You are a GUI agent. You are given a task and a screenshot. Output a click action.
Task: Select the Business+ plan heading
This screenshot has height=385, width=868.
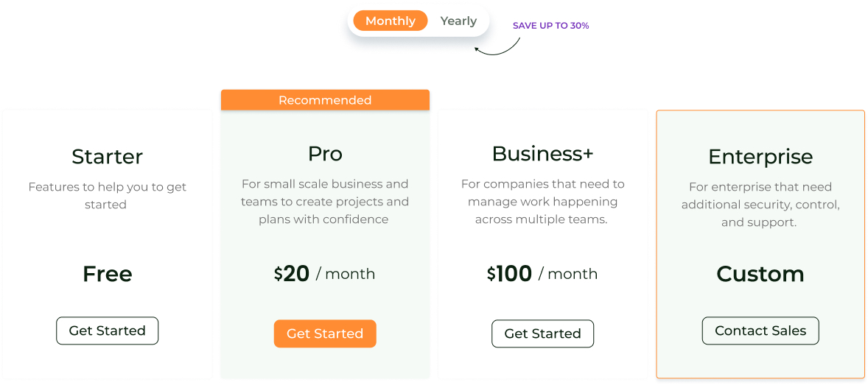point(542,154)
